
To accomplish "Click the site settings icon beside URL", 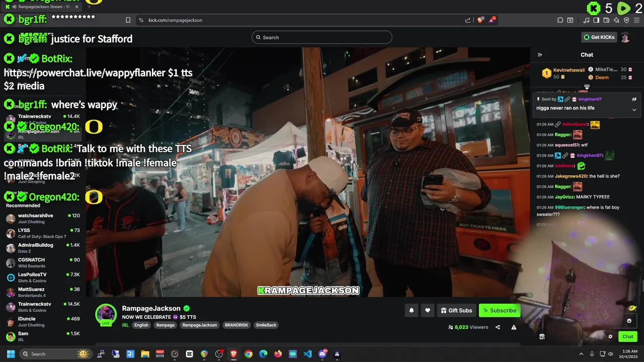I will pyautogui.click(x=141, y=20).
